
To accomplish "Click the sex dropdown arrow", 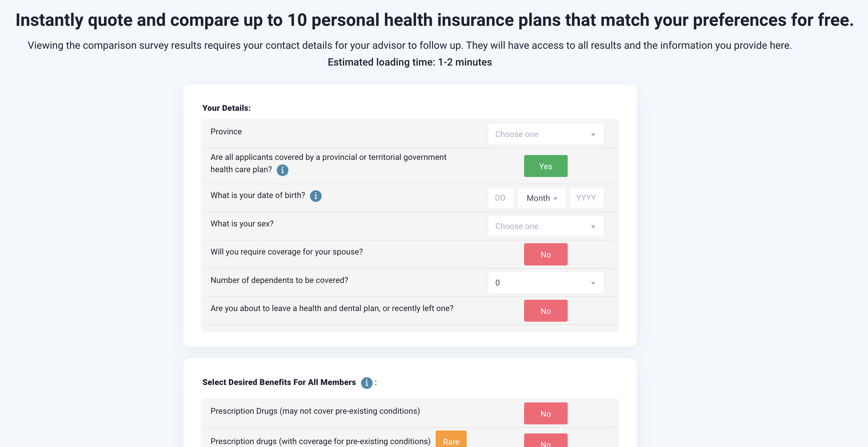I will point(593,226).
